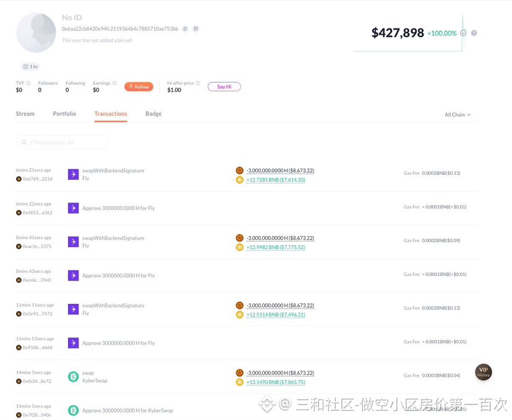This screenshot has width=512, height=420.
Task: Open the Badge tab
Action: pyautogui.click(x=153, y=114)
